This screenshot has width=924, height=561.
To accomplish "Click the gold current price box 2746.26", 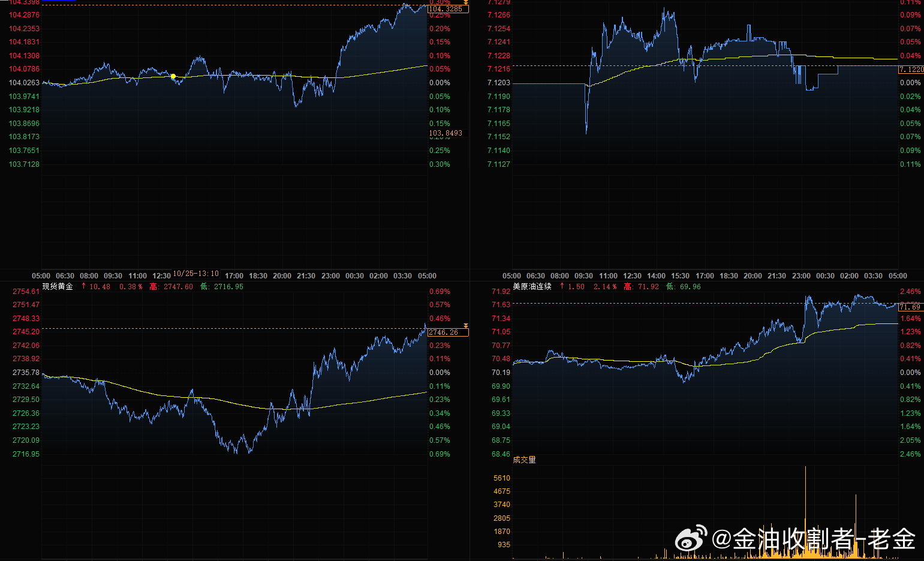I will tap(448, 332).
